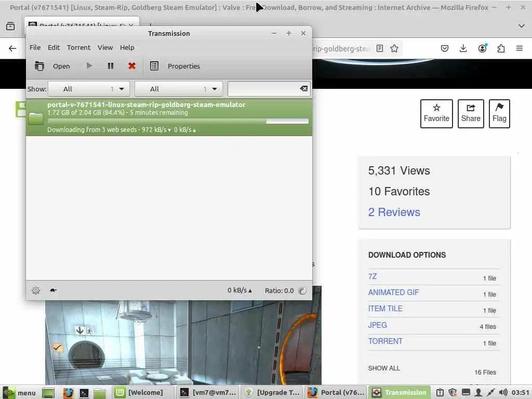
Task: Click the Properties list icon
Action: pos(154,66)
